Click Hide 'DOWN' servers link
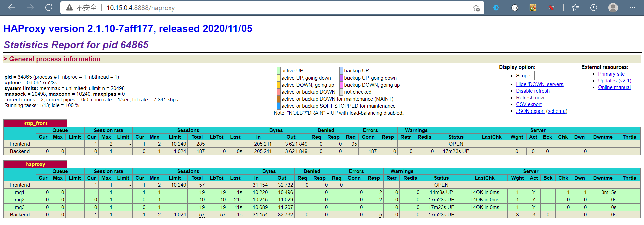644x225 pixels. tap(539, 84)
